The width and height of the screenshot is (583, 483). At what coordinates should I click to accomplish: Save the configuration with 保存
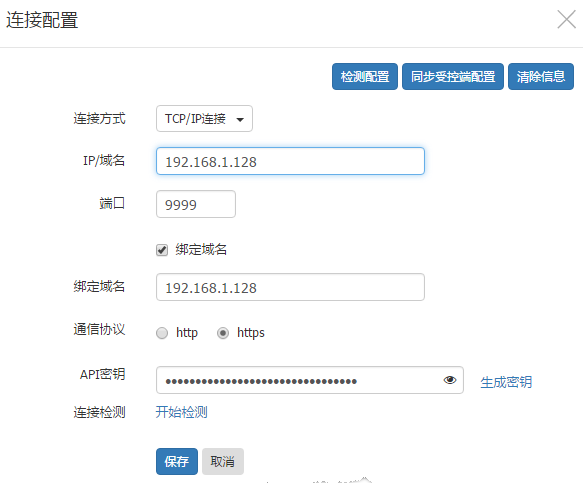(177, 461)
